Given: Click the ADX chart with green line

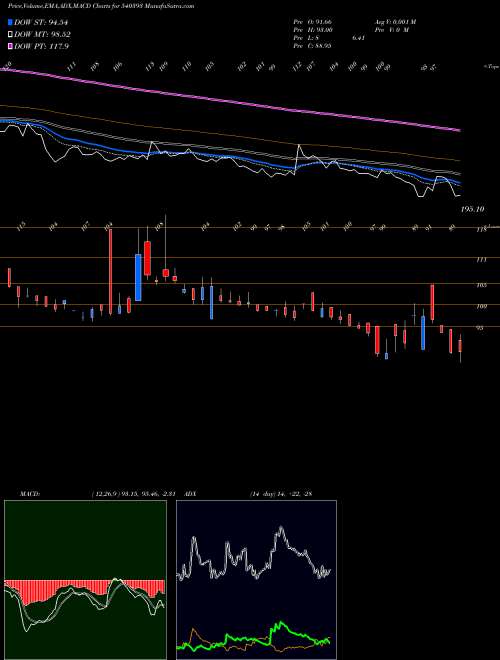Looking at the screenshot, I should click(x=256, y=580).
